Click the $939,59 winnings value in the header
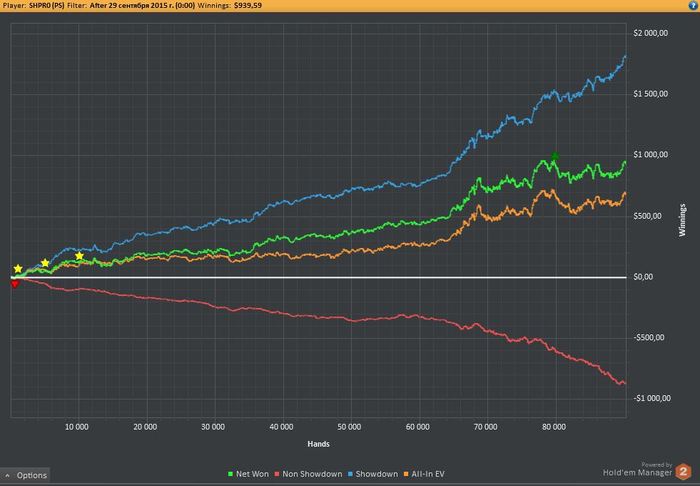Screen dimensions: 700x486 [248, 5]
